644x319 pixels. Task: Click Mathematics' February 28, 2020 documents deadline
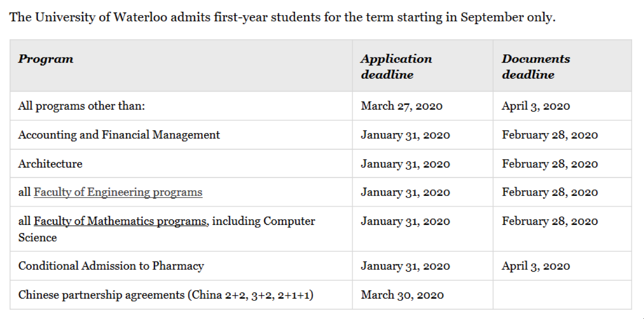(x=550, y=221)
